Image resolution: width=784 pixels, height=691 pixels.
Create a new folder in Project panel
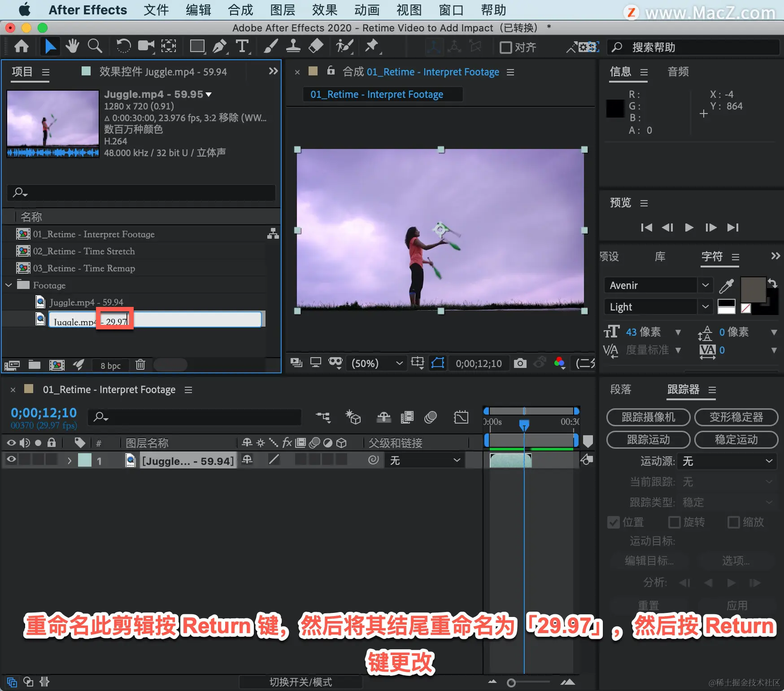pyautogui.click(x=35, y=365)
